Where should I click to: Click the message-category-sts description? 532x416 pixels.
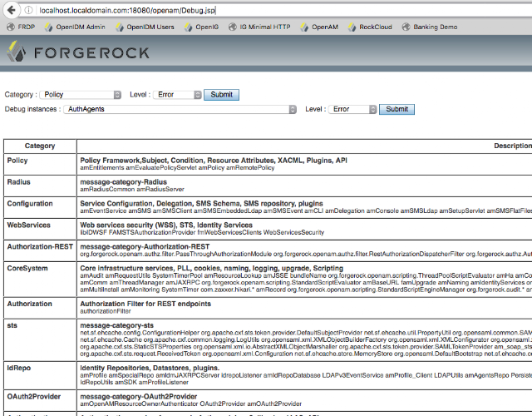[x=116, y=325]
